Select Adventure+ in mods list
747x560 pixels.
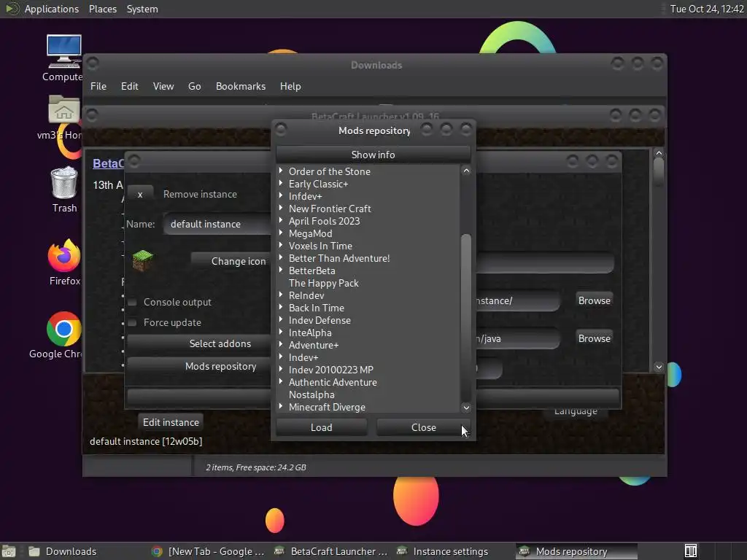(314, 345)
